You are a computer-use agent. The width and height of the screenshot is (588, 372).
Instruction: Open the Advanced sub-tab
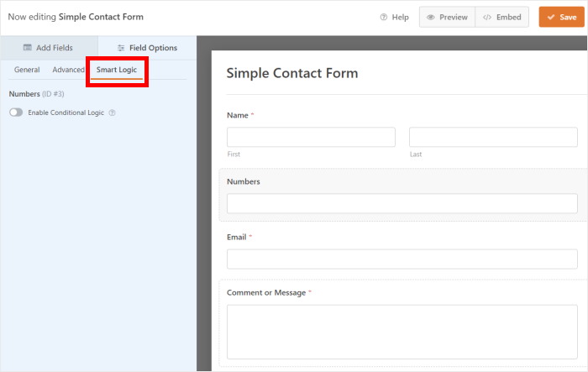(x=68, y=70)
